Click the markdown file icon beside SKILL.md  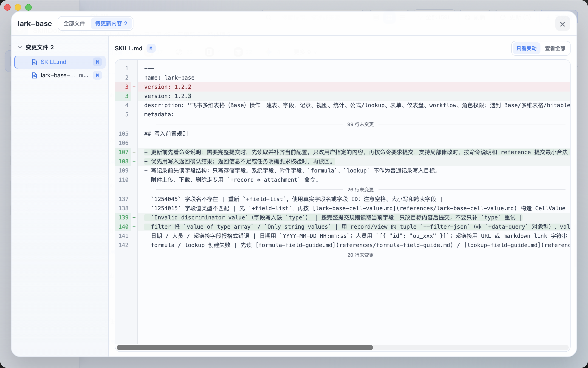tap(34, 62)
